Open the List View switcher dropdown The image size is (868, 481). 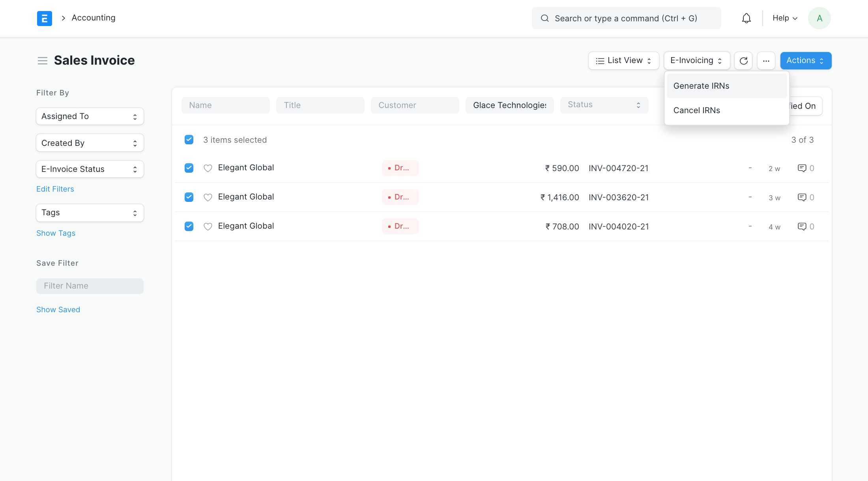point(623,61)
